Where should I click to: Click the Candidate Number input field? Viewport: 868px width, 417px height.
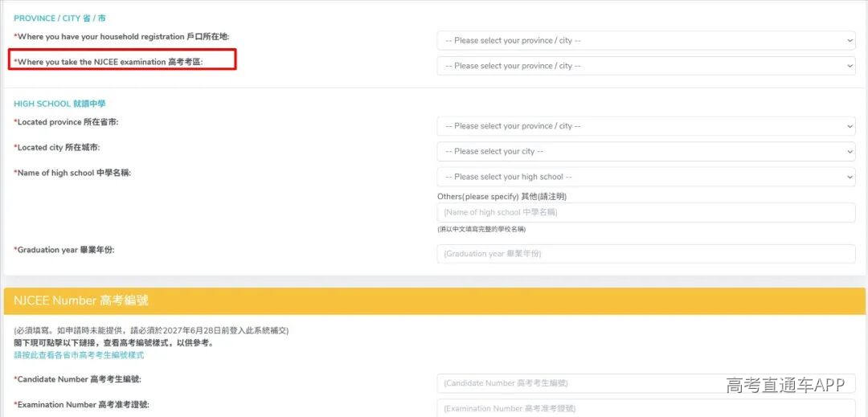[646, 383]
